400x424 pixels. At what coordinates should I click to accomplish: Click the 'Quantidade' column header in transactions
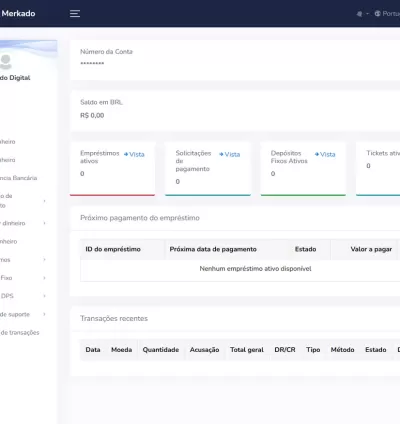click(161, 350)
